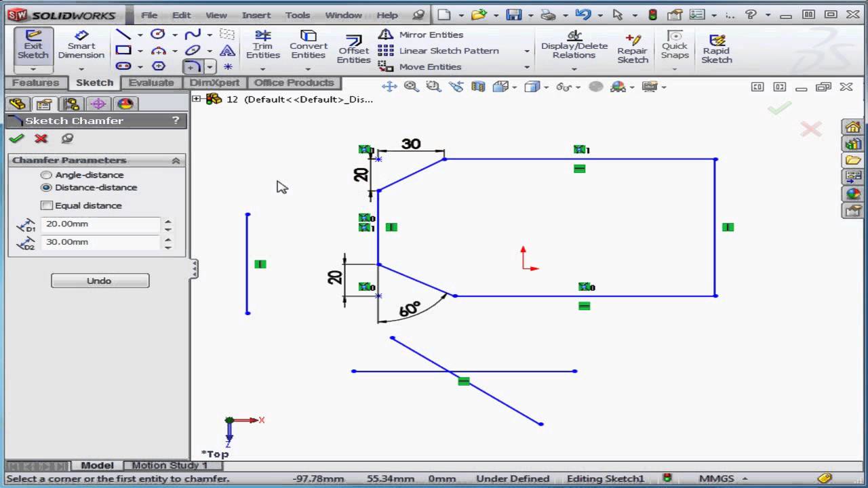Click the Rebuild traffic light icon

653,15
